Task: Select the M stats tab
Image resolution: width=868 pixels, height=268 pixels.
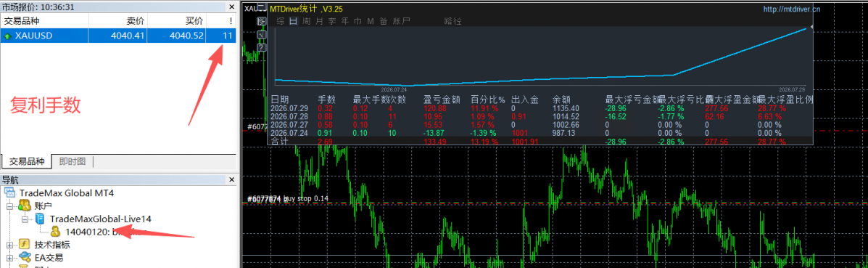Action: [370, 21]
